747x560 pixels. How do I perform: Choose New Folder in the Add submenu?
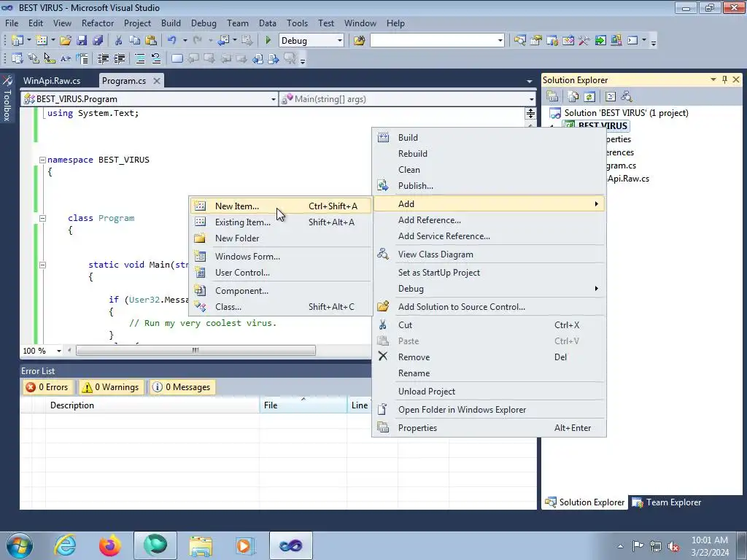tap(280, 238)
